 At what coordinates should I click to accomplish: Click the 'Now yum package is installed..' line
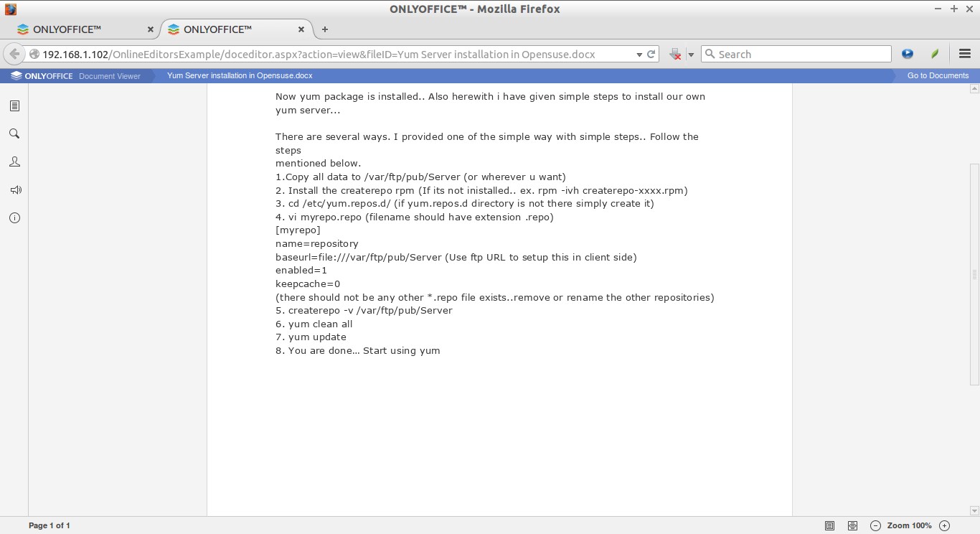click(x=490, y=96)
